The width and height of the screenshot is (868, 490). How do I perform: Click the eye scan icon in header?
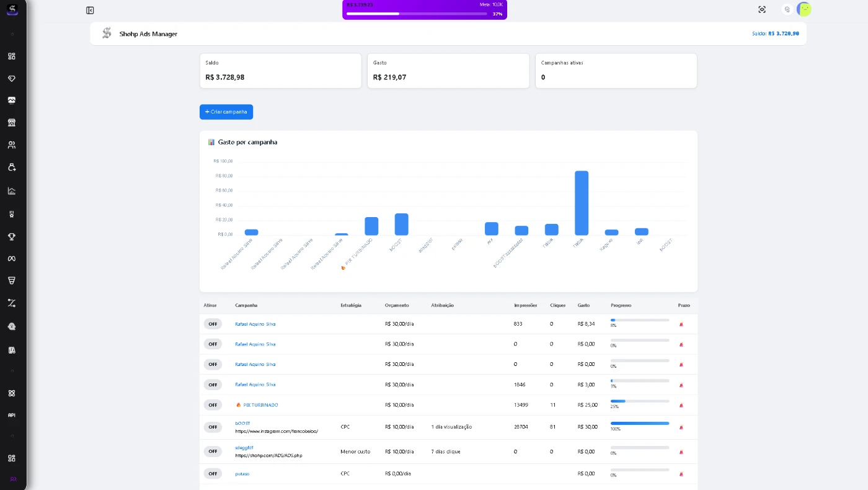762,9
